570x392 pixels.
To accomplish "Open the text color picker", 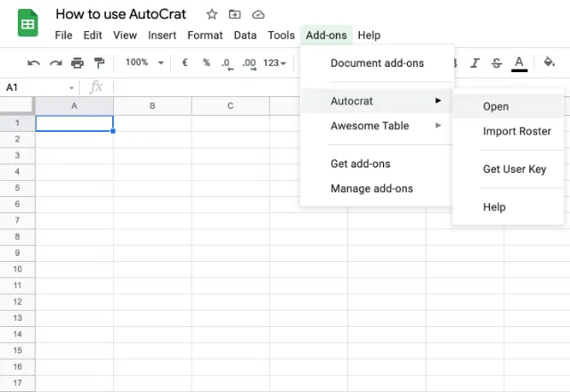I will 519,63.
